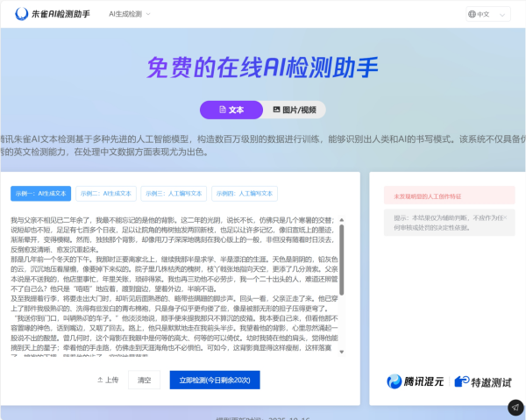The image size is (526, 420).
Task: Click the scrollbar up arrow
Action: coord(342,220)
